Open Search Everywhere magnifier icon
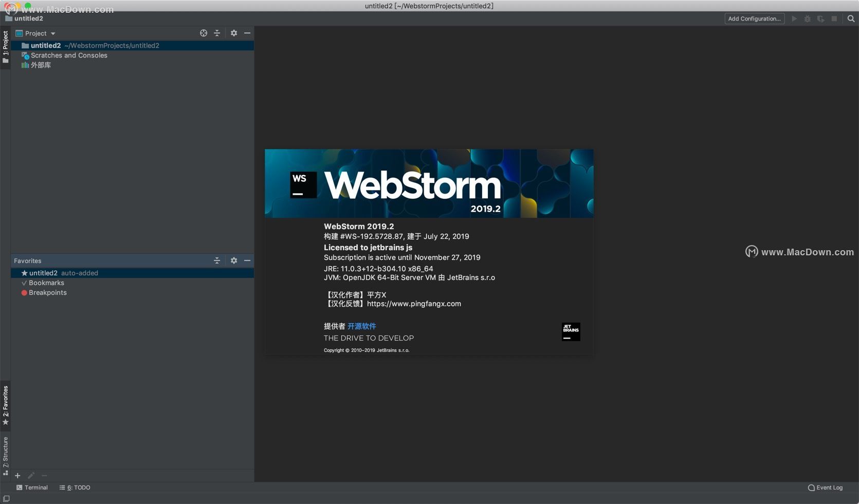 [851, 18]
